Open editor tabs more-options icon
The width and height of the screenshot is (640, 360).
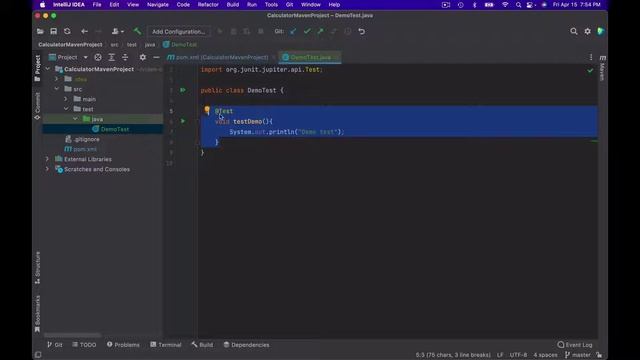[x=591, y=58]
